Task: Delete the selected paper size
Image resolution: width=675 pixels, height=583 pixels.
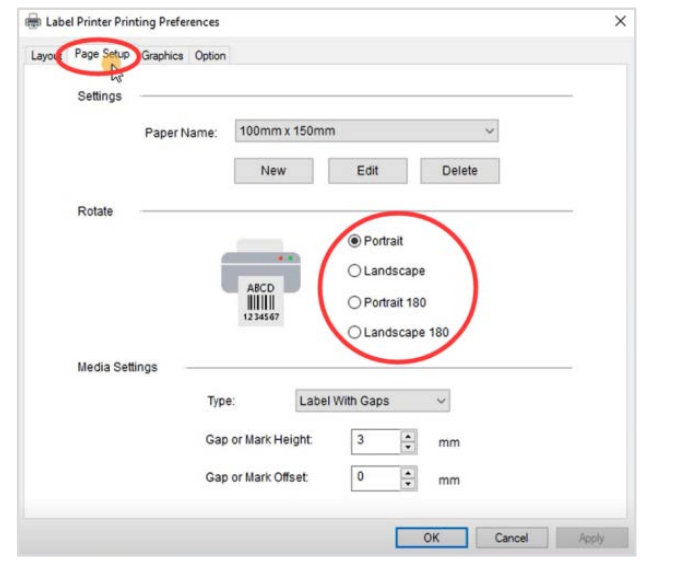Action: [459, 171]
